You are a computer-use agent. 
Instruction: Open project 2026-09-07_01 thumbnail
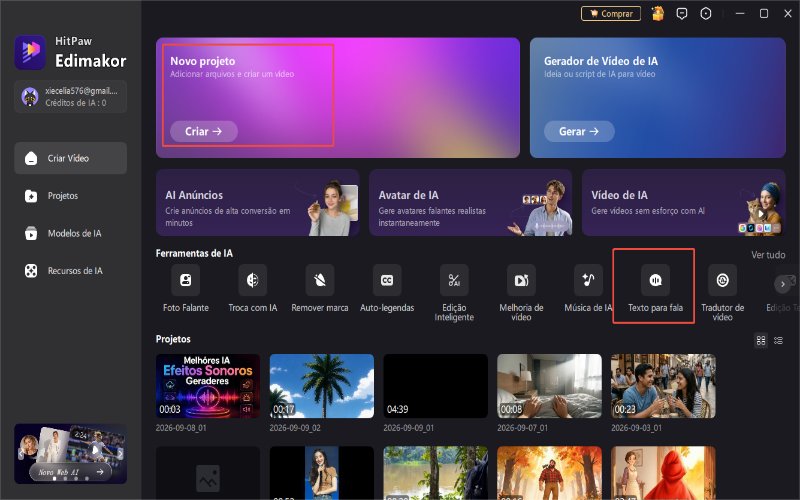pos(549,386)
